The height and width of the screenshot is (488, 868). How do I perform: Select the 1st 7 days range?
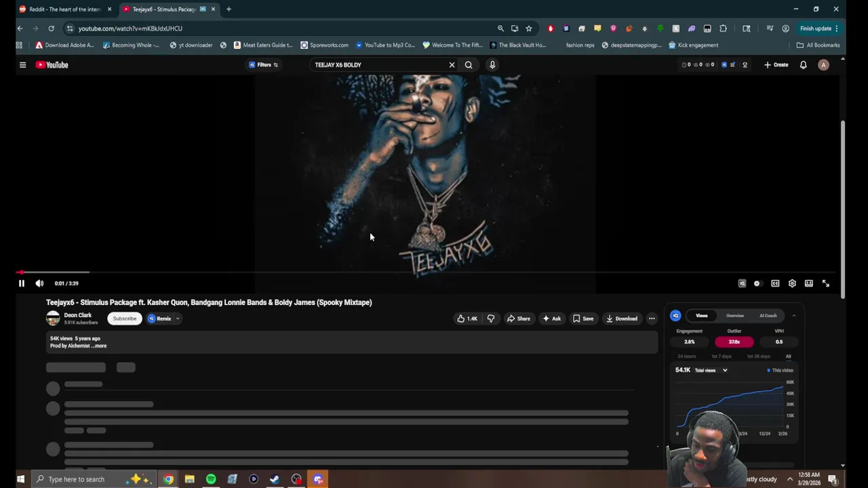tap(721, 357)
